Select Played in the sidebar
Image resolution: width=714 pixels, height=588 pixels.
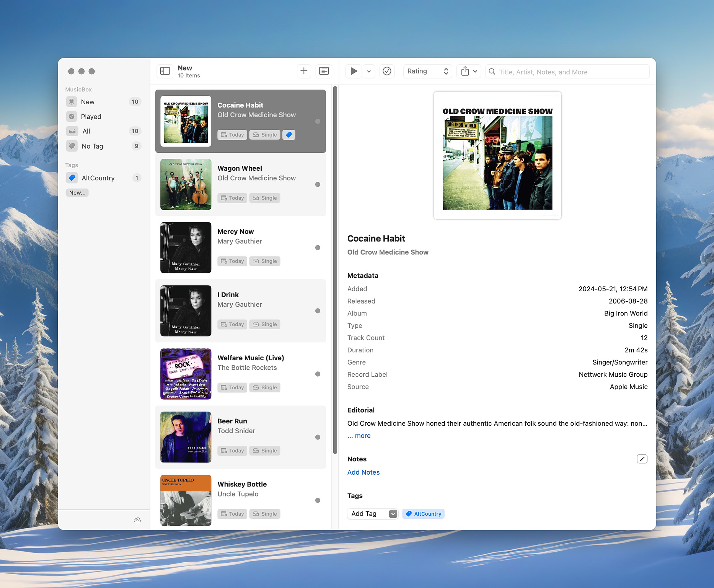point(104,116)
